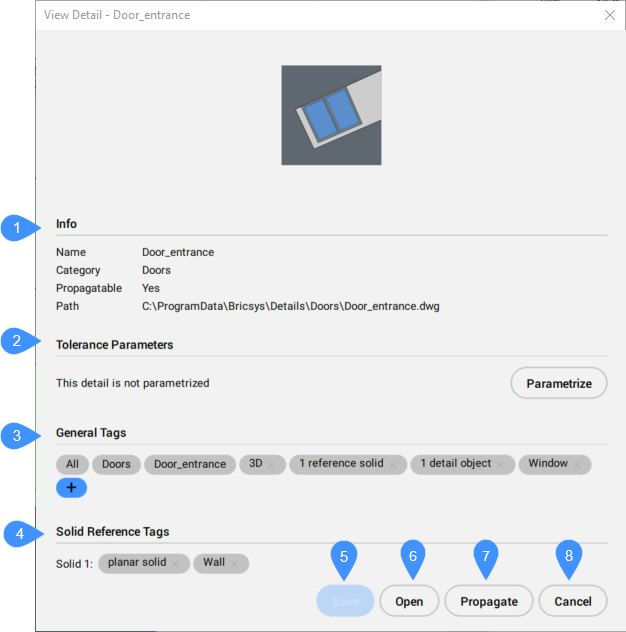This screenshot has height=632, width=626.
Task: Select the 'Door_entrance' general tag chip
Action: (x=190, y=464)
